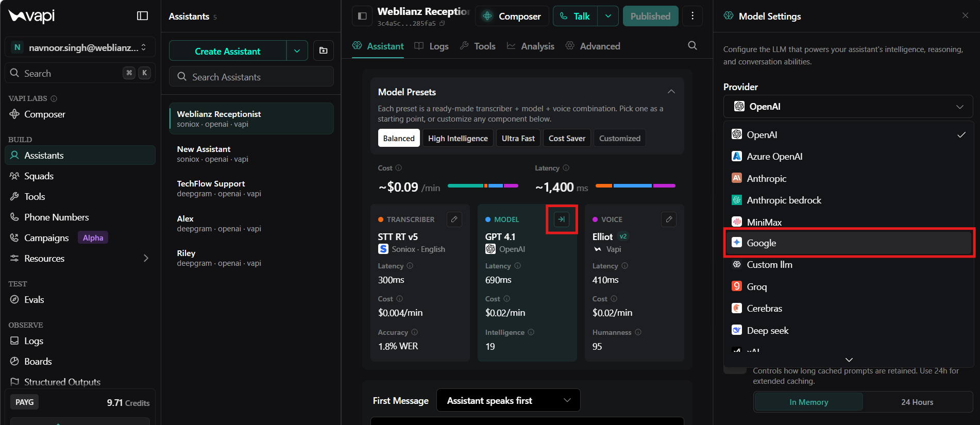Open the new folder icon beside Create Assistant

(x=324, y=50)
